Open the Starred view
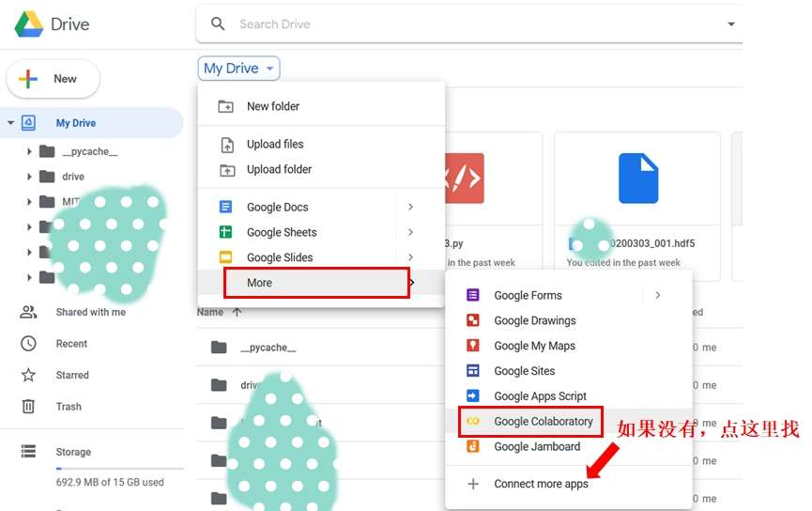 [x=72, y=375]
